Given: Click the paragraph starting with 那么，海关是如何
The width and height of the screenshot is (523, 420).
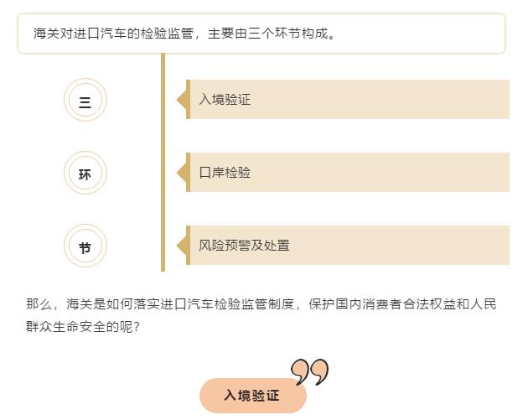Looking at the screenshot, I should pos(261,315).
